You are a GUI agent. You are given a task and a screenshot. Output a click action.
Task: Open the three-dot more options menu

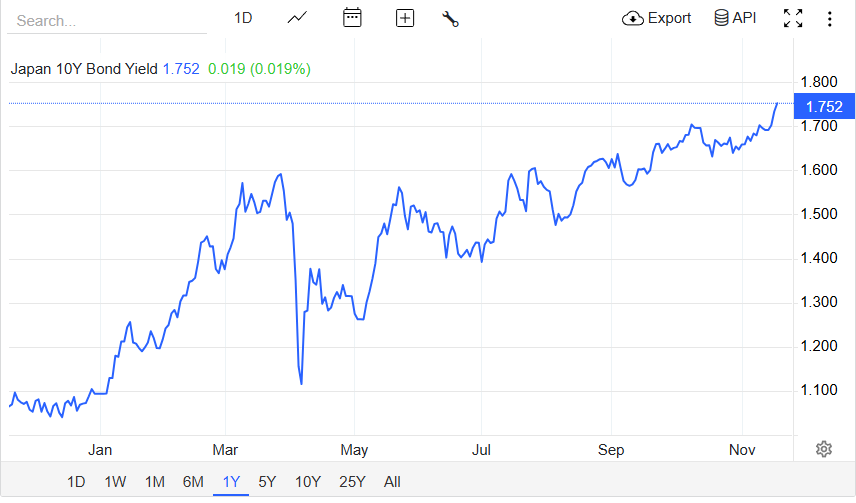tap(830, 18)
